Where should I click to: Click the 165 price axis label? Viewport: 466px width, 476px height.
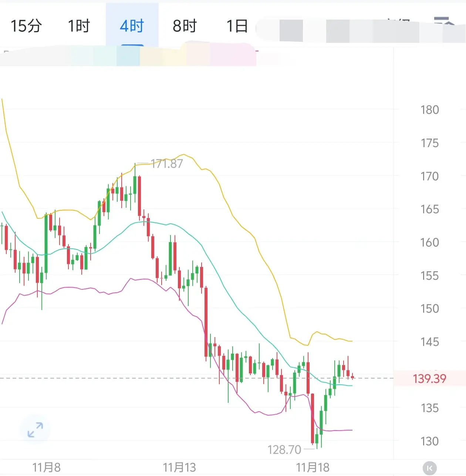point(429,209)
